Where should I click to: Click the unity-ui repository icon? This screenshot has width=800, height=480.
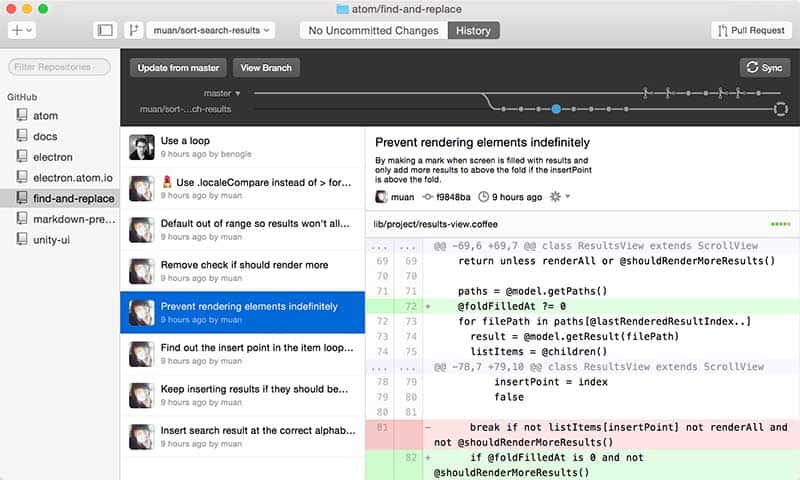tap(22, 239)
